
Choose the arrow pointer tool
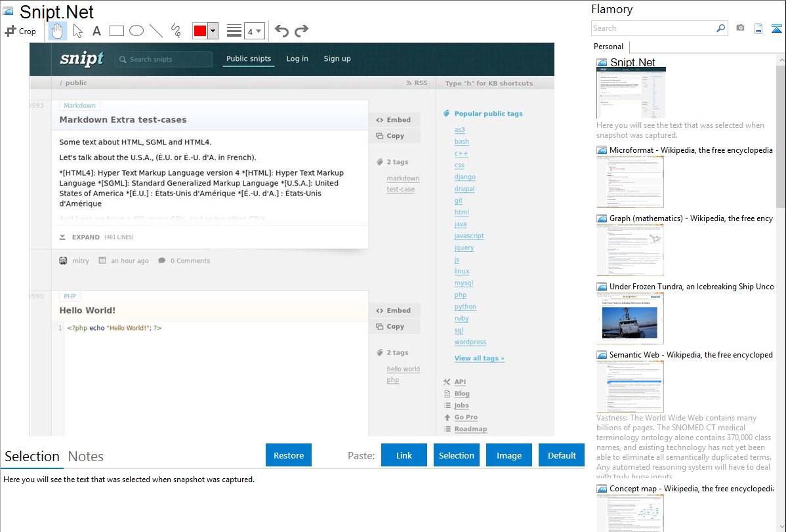point(77,31)
